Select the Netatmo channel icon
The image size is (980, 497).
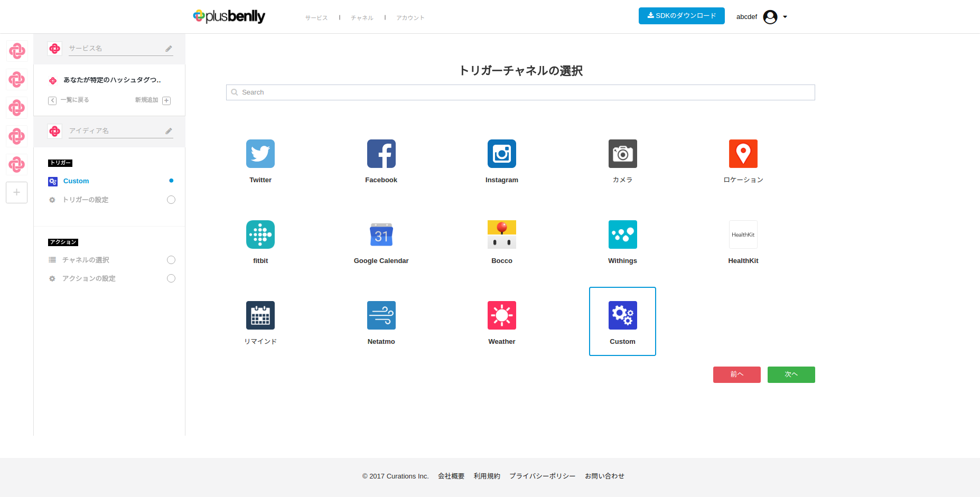coord(381,315)
